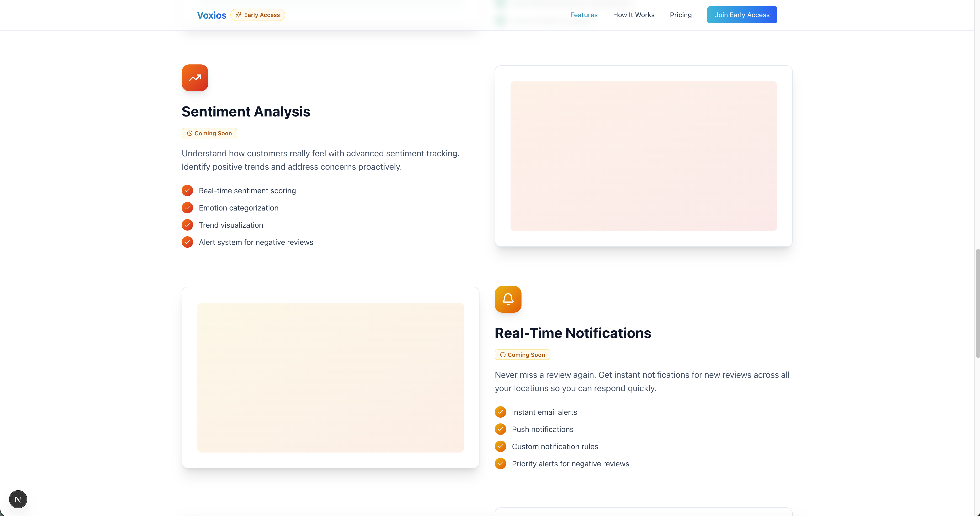Click the orange trending-up Sentiment Analysis icon

[x=195, y=78]
